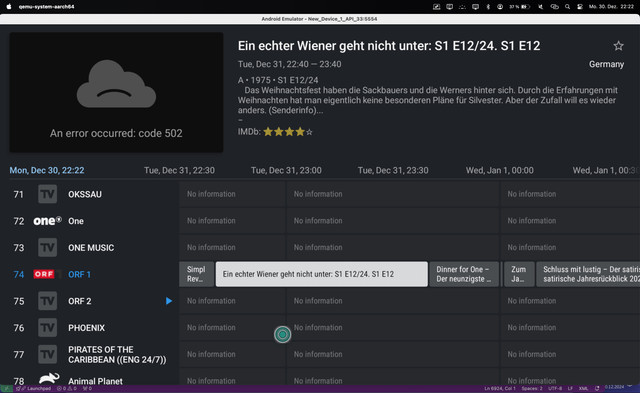This screenshot has height=393, width=640.
Task: Click the current time Mon, Dec 30, 22:22
Action: click(47, 170)
